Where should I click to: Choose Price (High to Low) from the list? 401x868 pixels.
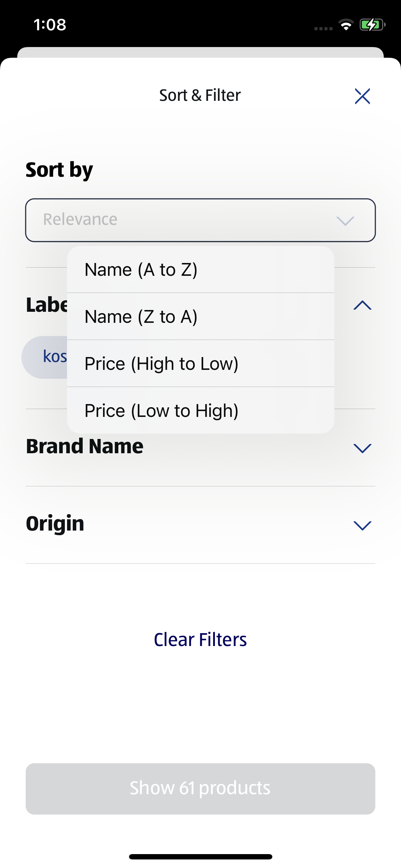(x=161, y=363)
